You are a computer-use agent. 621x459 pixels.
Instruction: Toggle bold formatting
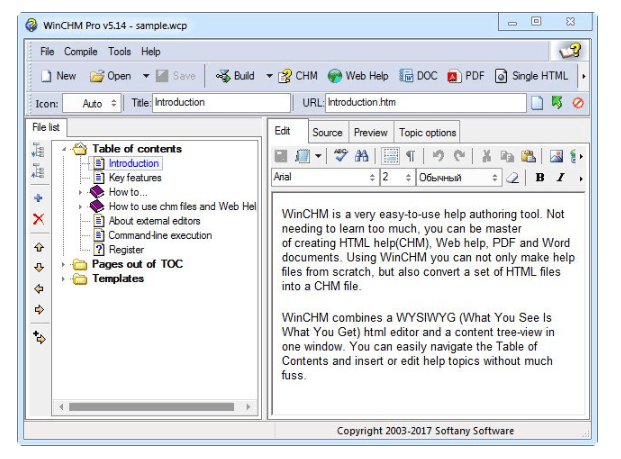[540, 177]
